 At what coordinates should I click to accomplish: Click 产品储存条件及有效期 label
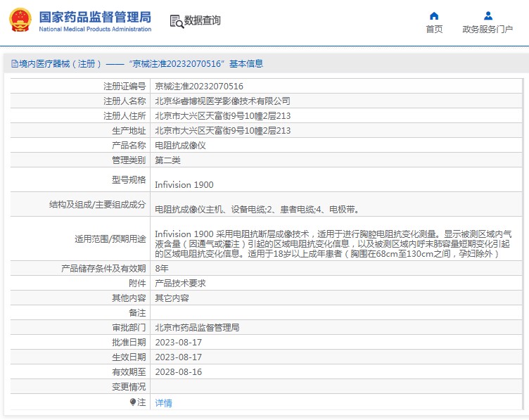click(x=103, y=268)
